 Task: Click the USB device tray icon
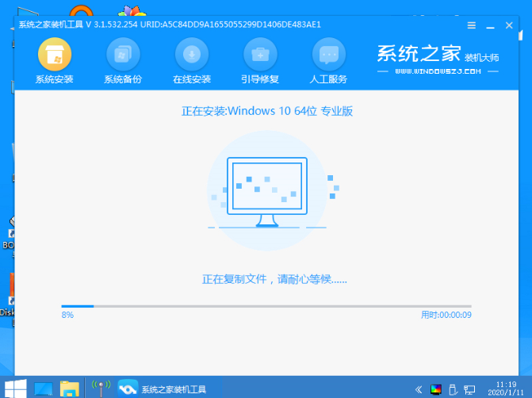(x=453, y=388)
